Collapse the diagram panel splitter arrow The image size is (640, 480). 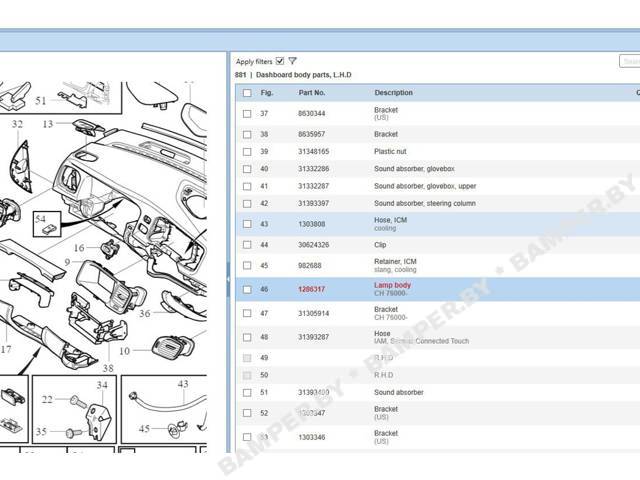pos(228,279)
